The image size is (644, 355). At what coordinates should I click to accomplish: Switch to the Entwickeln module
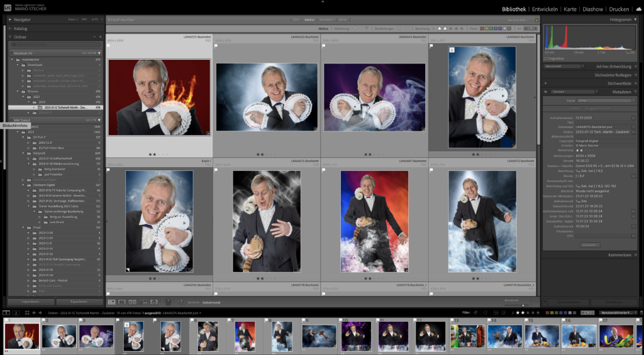pos(545,9)
